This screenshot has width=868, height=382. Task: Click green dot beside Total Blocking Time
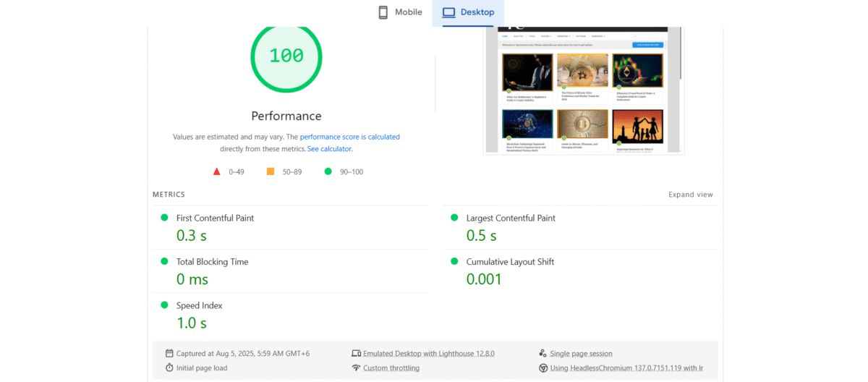pos(164,261)
